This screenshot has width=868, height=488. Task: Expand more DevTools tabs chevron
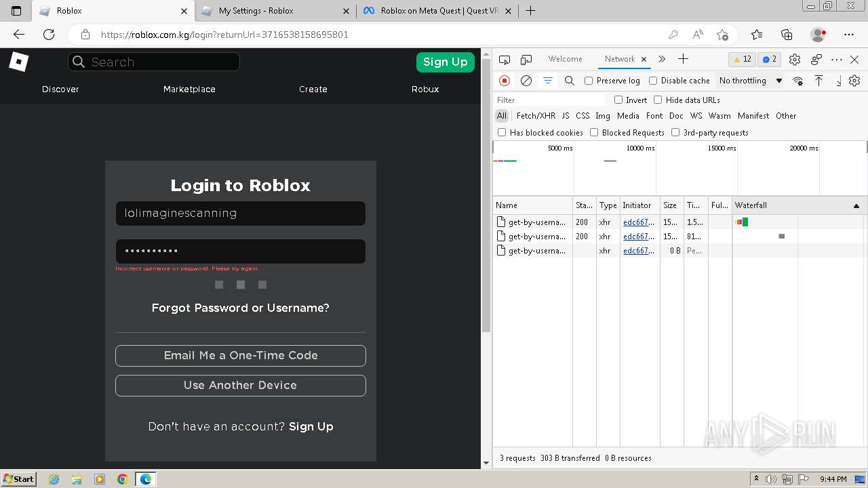click(x=663, y=59)
